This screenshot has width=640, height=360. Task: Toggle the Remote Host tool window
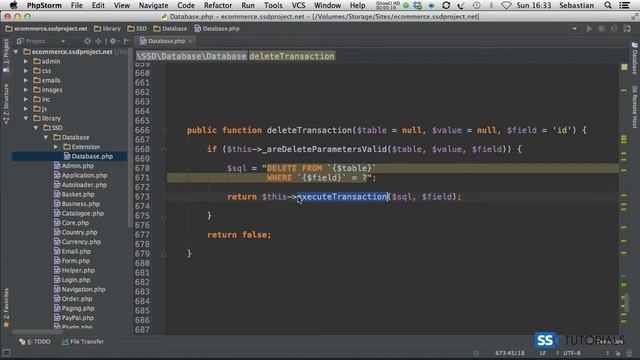[x=635, y=107]
